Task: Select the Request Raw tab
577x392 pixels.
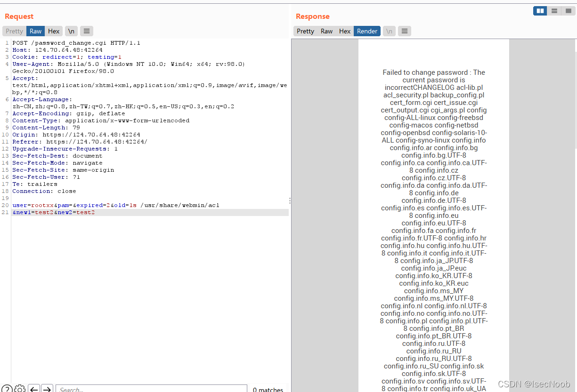Action: click(x=36, y=31)
